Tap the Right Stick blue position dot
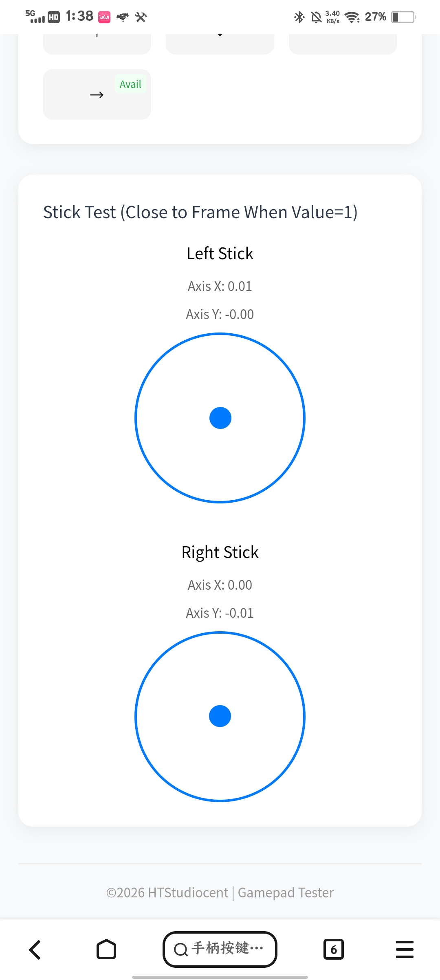Screen dimensions: 440x980 pyautogui.click(x=220, y=716)
